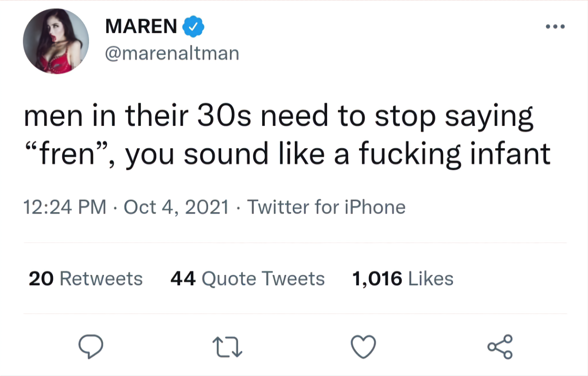View the 20 Retweets list
The image size is (588, 376).
click(x=86, y=278)
